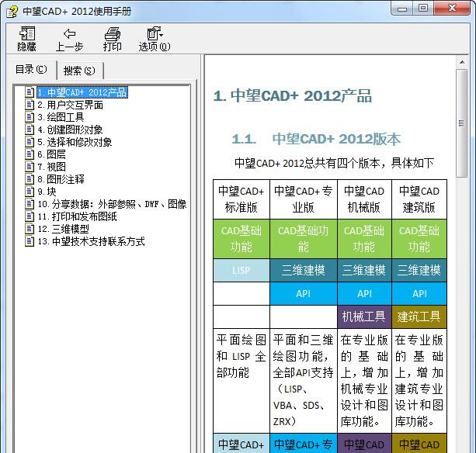Click the scroll-up arrow of content pane

[x=462, y=63]
